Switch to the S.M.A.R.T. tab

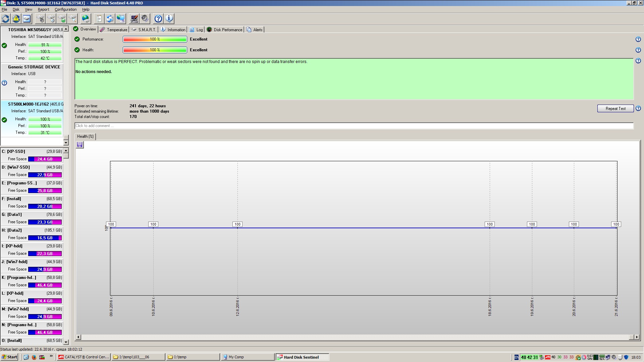click(144, 29)
